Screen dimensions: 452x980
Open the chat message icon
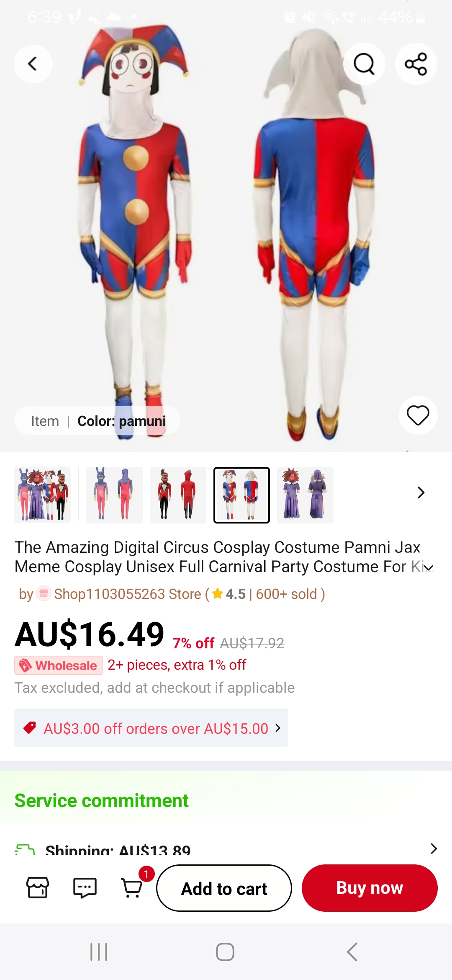pyautogui.click(x=85, y=887)
